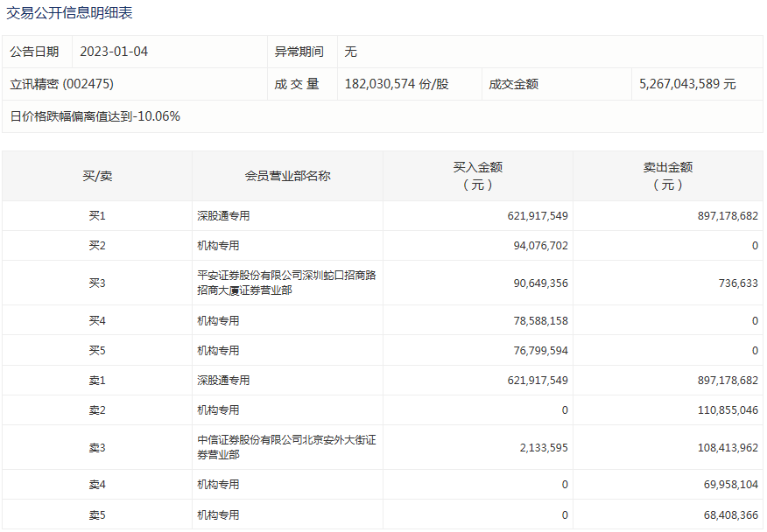Select the 买3 row label
The height and width of the screenshot is (532, 767).
tap(97, 283)
